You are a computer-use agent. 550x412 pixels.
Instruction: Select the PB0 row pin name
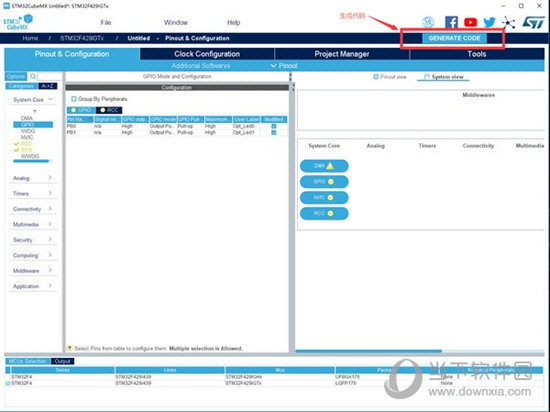(x=71, y=126)
